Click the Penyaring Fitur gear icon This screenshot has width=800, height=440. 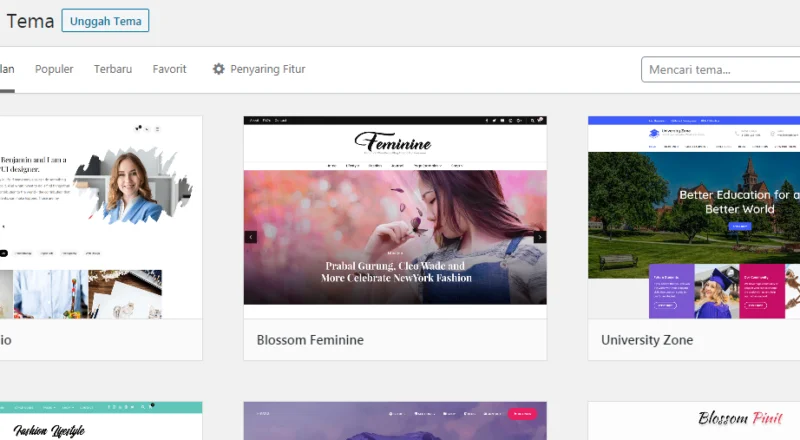219,69
